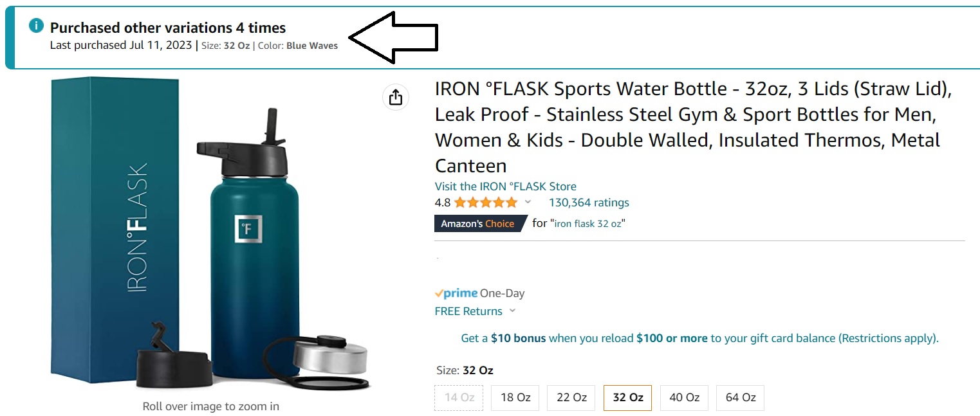The width and height of the screenshot is (980, 416).
Task: Select the 18 Oz size option
Action: click(x=515, y=397)
